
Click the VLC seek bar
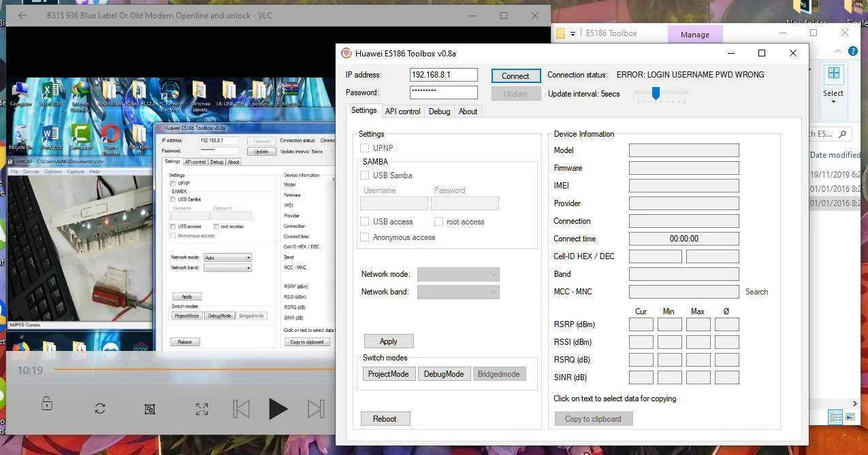pos(194,369)
